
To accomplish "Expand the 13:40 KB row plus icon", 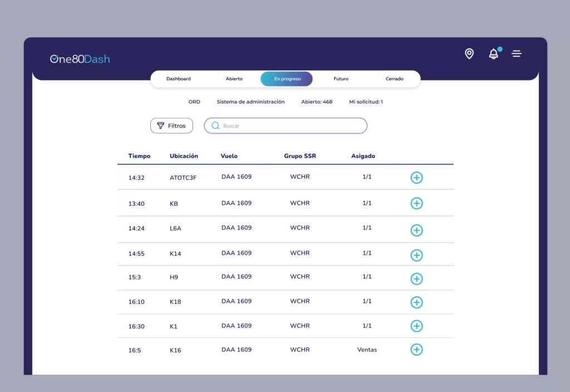I will pos(416,204).
